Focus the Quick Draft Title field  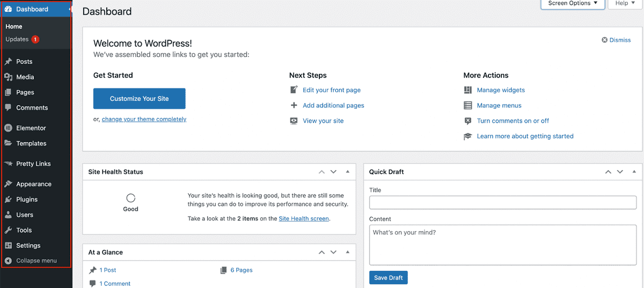click(x=503, y=202)
